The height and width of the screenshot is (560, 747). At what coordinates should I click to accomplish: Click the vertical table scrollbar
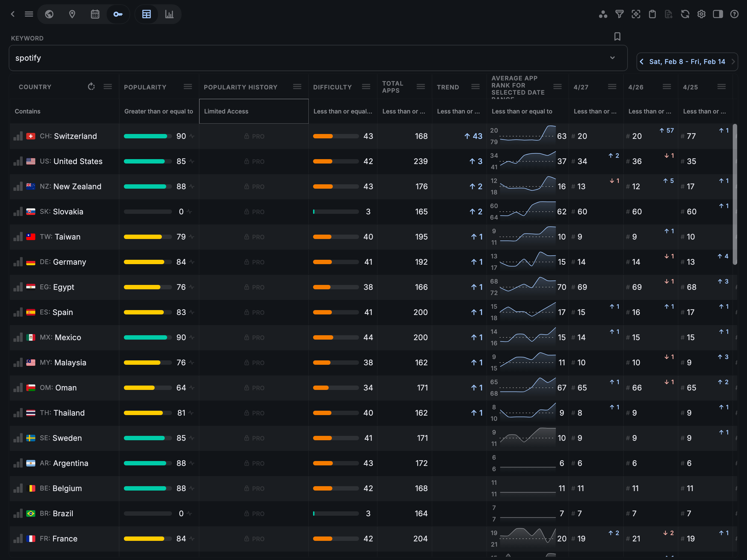[735, 194]
